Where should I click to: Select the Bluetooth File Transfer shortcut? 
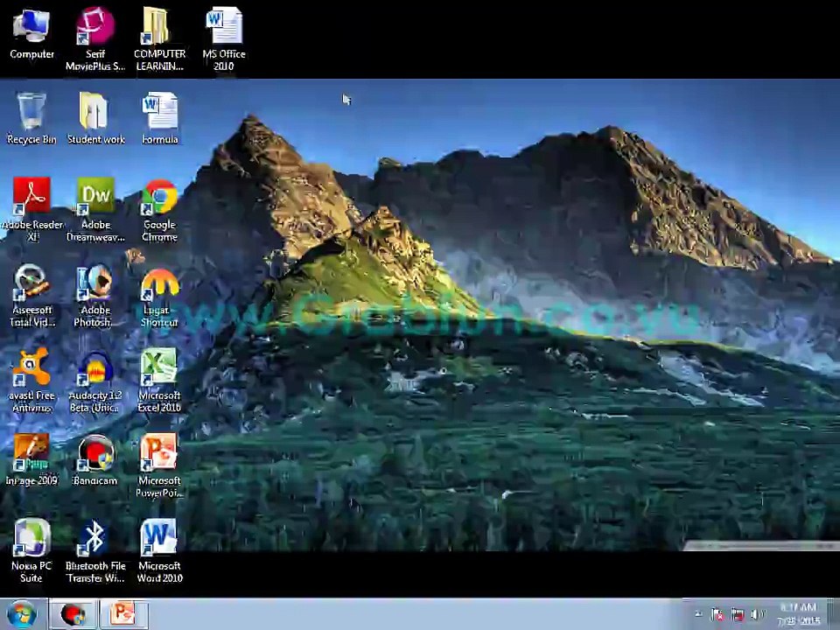point(95,550)
